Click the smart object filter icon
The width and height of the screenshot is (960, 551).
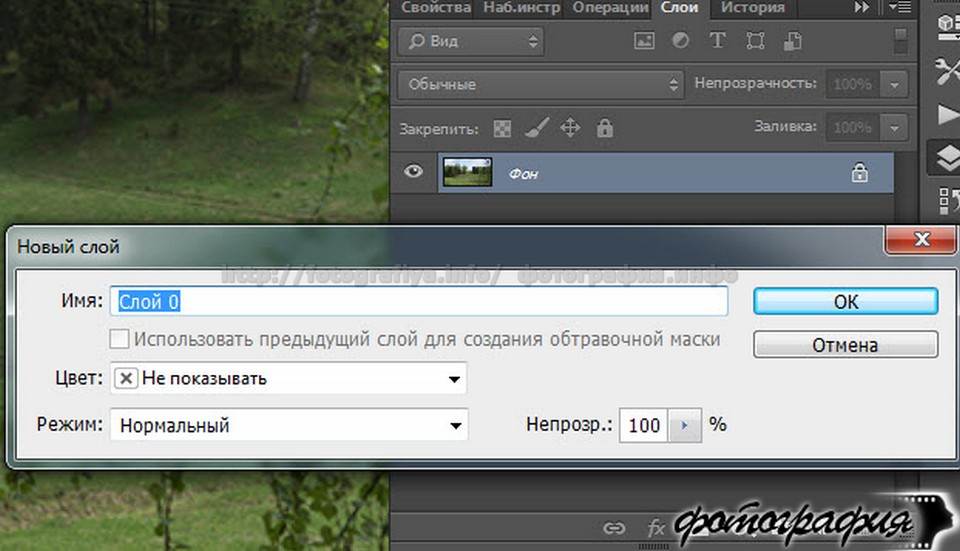point(792,41)
